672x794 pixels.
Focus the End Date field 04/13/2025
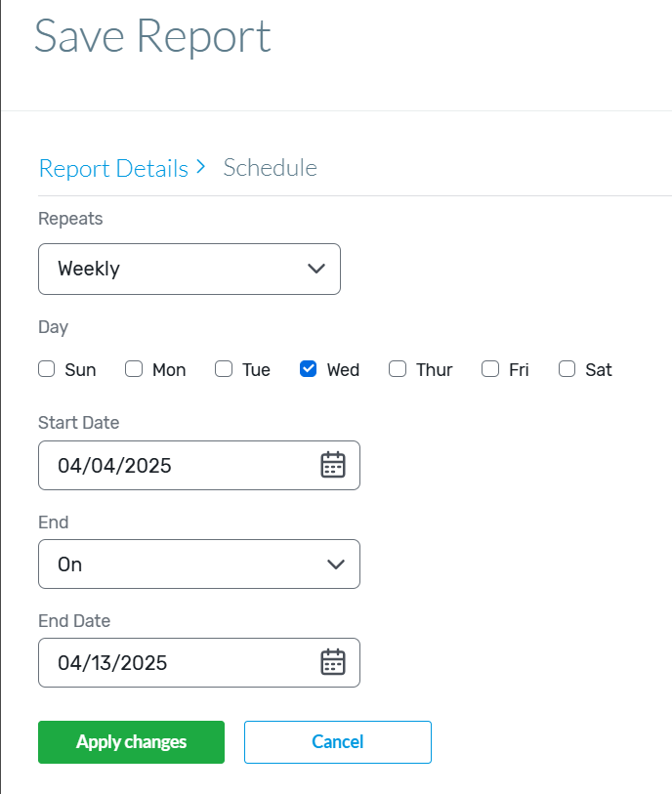pos(199,662)
